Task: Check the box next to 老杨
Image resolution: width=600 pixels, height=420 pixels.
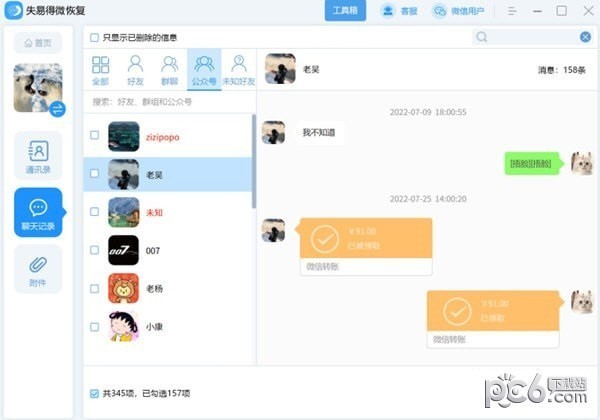Action: pos(94,288)
